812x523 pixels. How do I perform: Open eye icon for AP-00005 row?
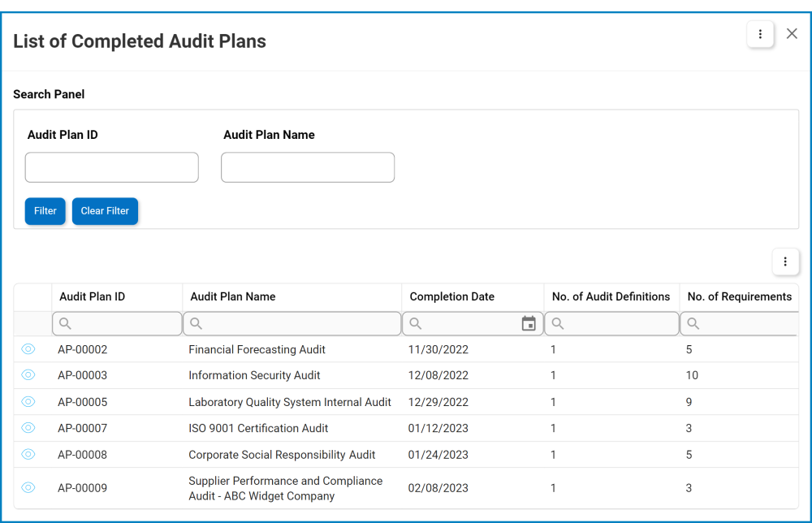28,402
